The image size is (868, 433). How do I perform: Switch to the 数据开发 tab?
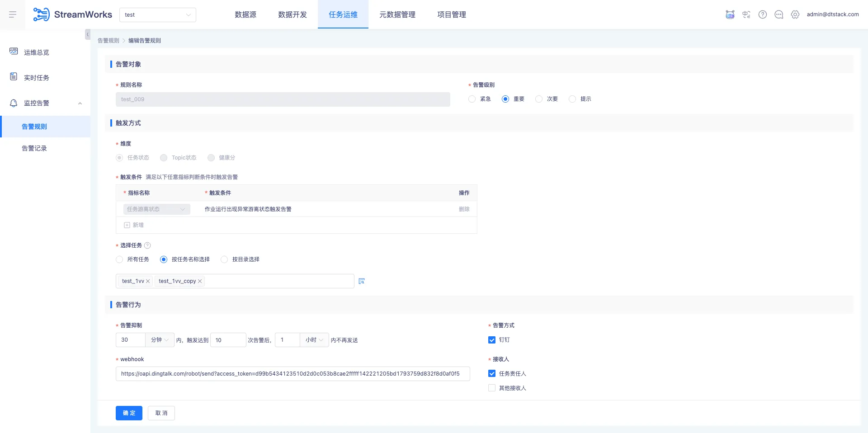point(292,14)
